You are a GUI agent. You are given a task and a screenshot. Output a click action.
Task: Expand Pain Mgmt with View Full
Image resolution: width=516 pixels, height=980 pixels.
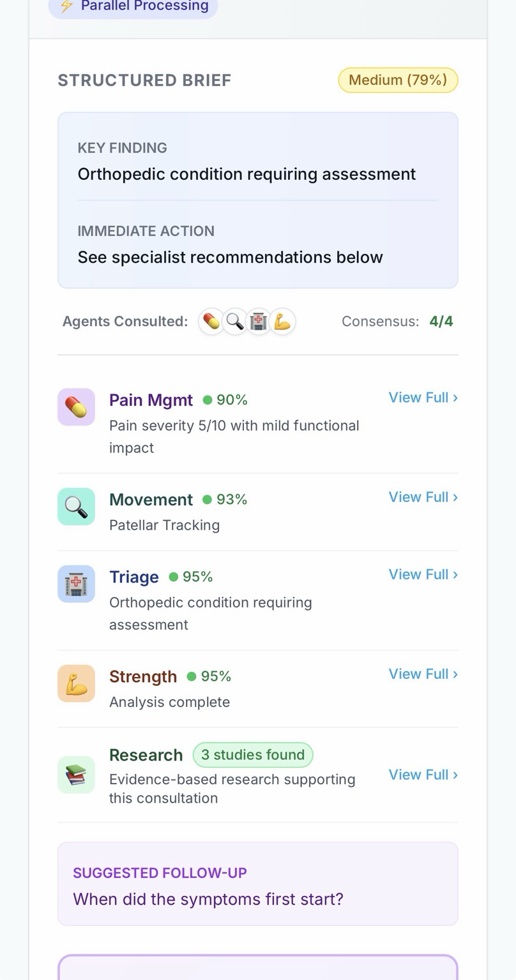click(x=423, y=397)
